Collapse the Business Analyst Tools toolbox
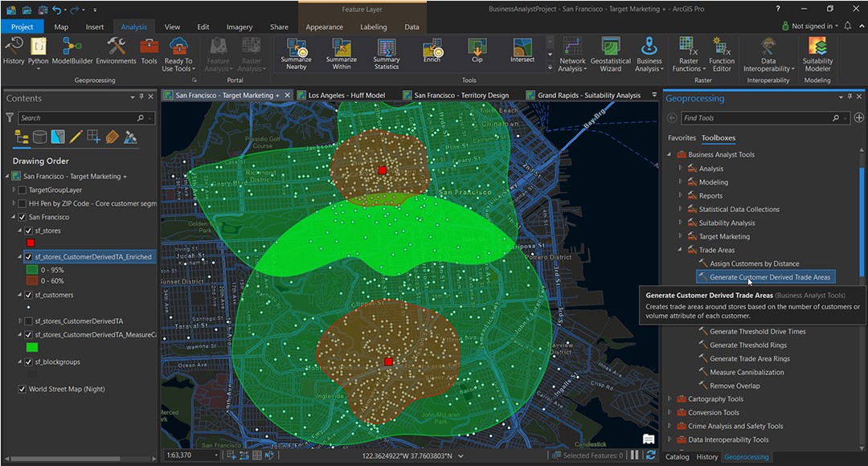The image size is (868, 466). tap(669, 155)
